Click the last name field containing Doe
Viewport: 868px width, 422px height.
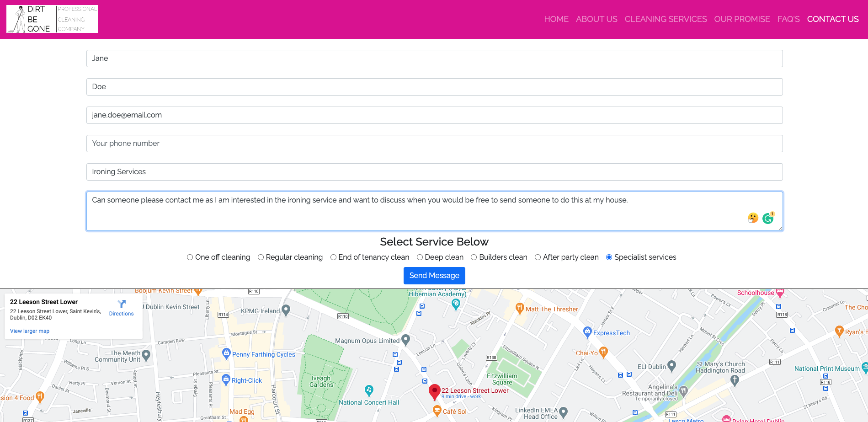point(434,87)
